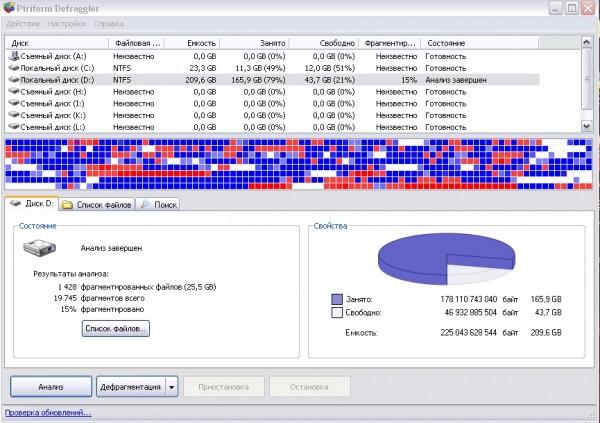600x423 pixels.
Task: Click the 46 932 885 504 байт value
Action: point(481,312)
